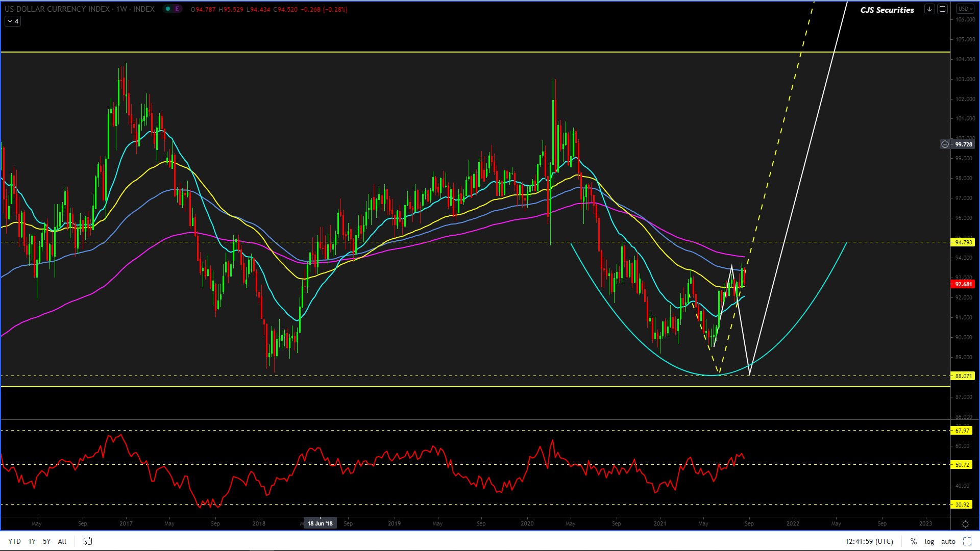
Task: Open chart settings gear icon
Action: point(965,524)
